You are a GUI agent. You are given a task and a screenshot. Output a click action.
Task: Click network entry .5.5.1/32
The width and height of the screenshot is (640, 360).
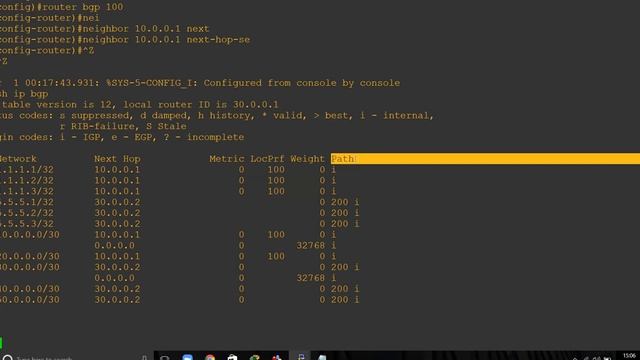(x=27, y=202)
